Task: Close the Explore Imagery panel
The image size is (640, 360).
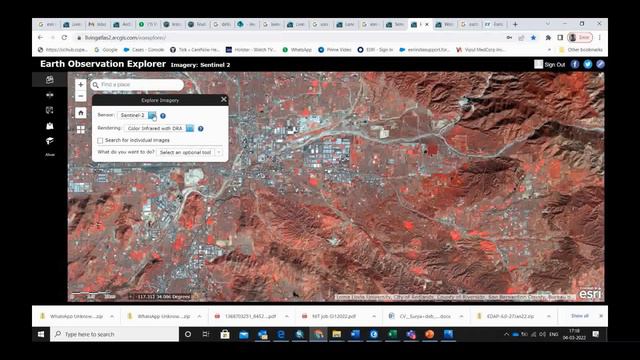Action: [224, 99]
